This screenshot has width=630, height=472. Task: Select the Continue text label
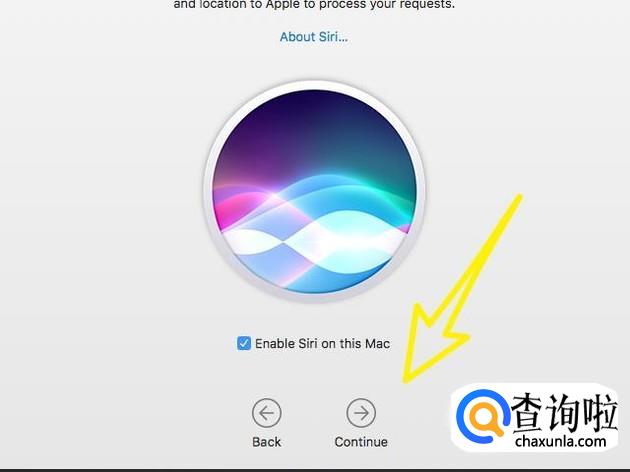(361, 442)
